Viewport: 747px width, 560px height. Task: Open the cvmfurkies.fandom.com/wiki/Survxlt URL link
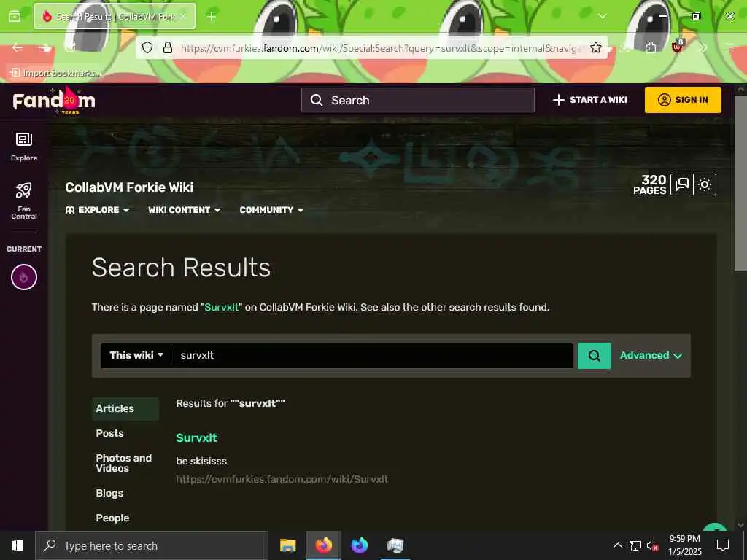point(282,480)
